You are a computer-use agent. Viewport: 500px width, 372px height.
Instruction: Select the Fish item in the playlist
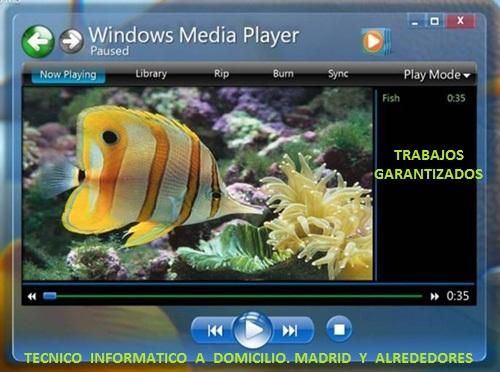[424, 98]
